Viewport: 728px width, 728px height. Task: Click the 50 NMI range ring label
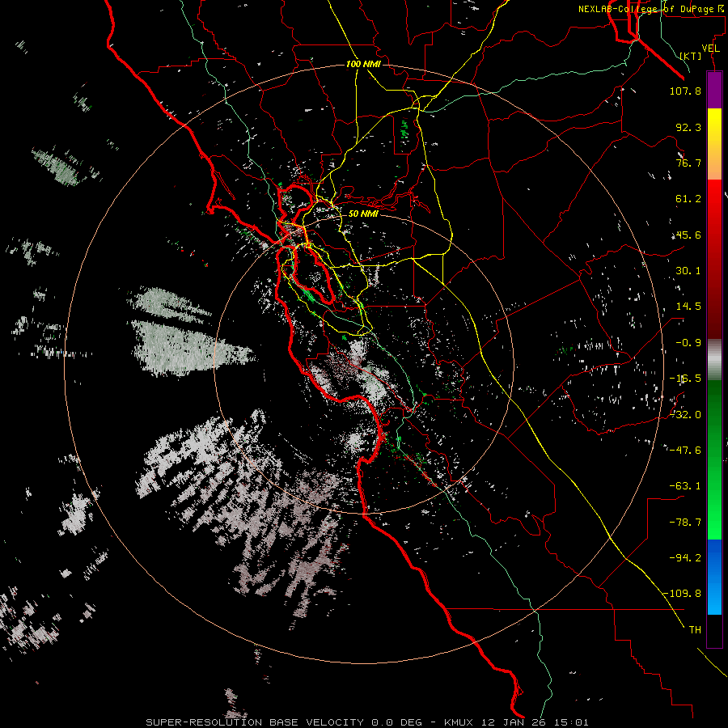point(363,214)
